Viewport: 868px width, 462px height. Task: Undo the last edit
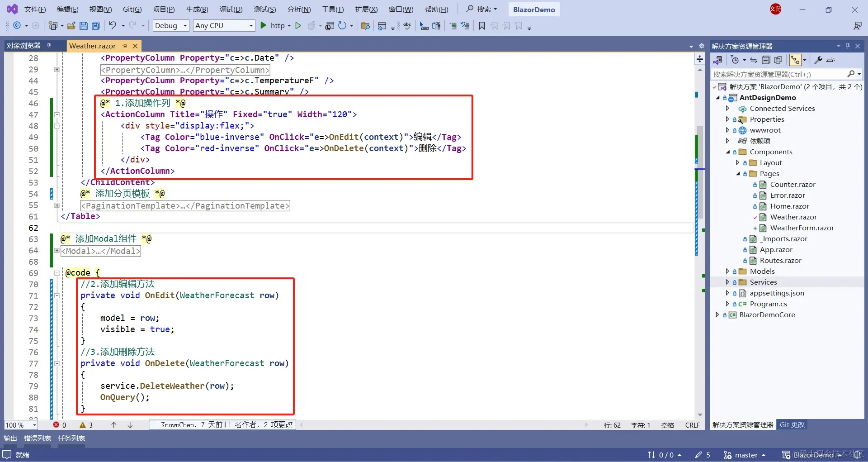[113, 26]
